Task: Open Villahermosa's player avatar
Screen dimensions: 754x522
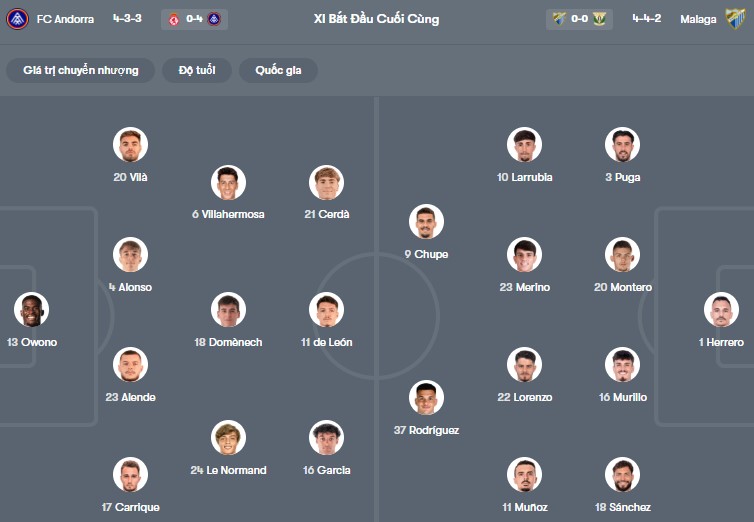Action: click(228, 182)
